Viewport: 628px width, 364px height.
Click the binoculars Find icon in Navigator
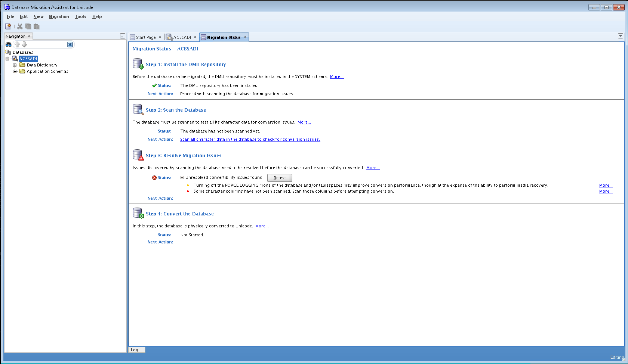[8, 44]
